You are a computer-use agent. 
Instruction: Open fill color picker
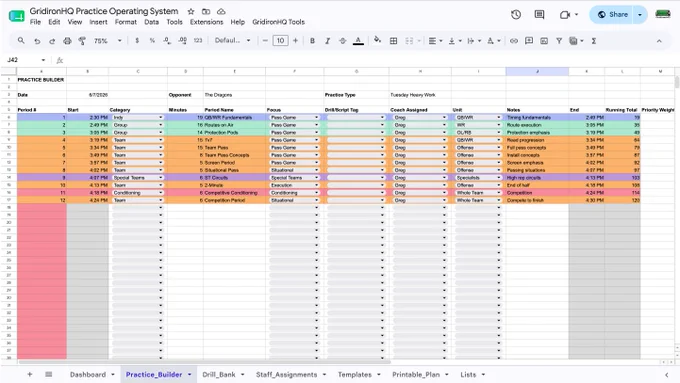click(x=377, y=40)
